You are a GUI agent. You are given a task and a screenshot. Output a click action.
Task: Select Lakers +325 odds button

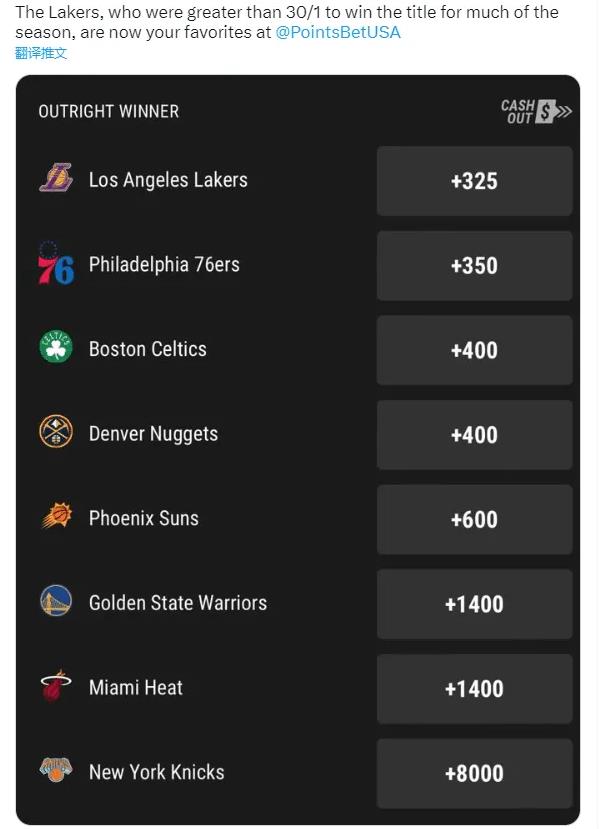click(x=474, y=181)
